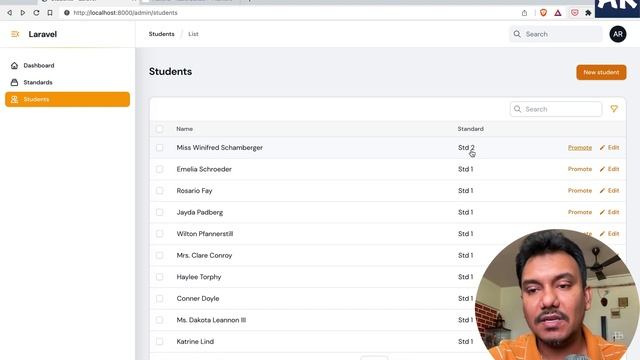Image resolution: width=640 pixels, height=360 pixels.
Task: Check the Mrs. Clare Conroy checkbox
Action: click(x=160, y=256)
